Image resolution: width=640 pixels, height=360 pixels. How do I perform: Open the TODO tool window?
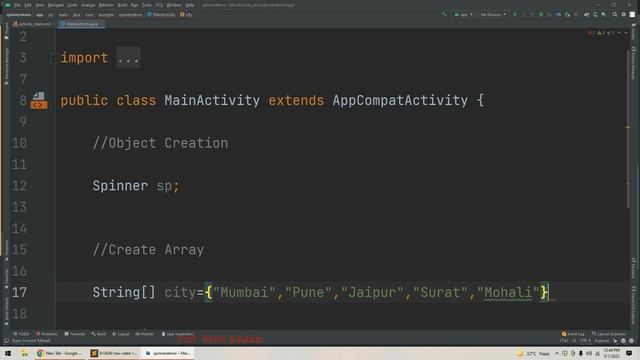pos(22,334)
